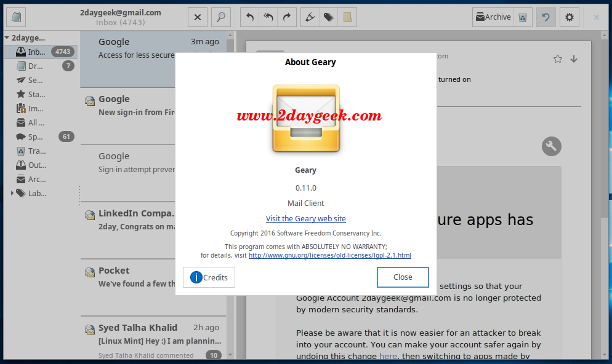Open the move to folder menu
The width and height of the screenshot is (612, 364).
pos(347,17)
